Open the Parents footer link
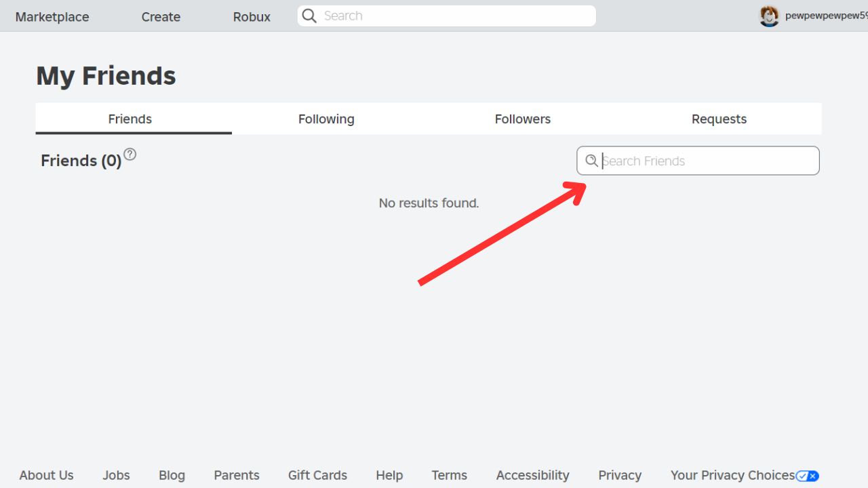This screenshot has height=488, width=868. click(237, 475)
